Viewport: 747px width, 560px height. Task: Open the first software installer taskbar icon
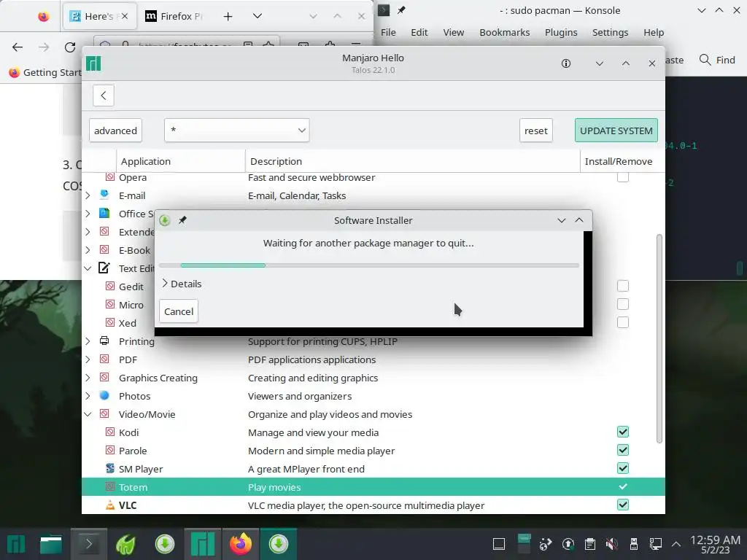(164, 544)
